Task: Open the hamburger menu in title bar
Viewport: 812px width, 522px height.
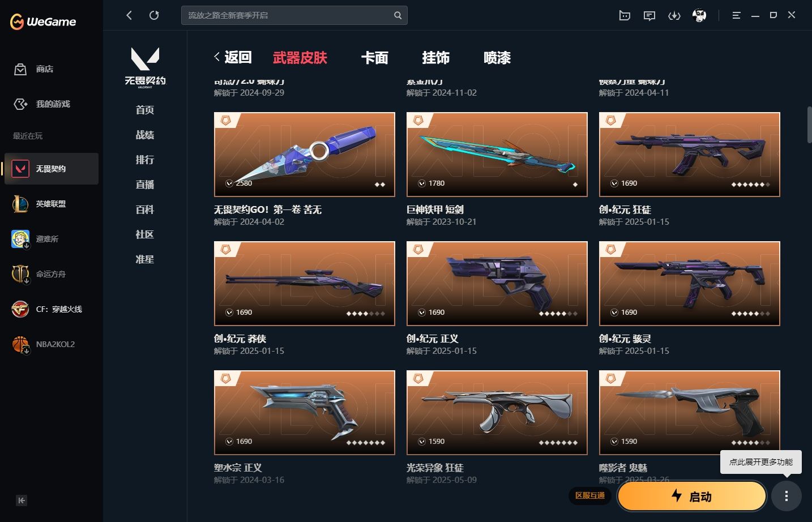Action: coord(736,16)
